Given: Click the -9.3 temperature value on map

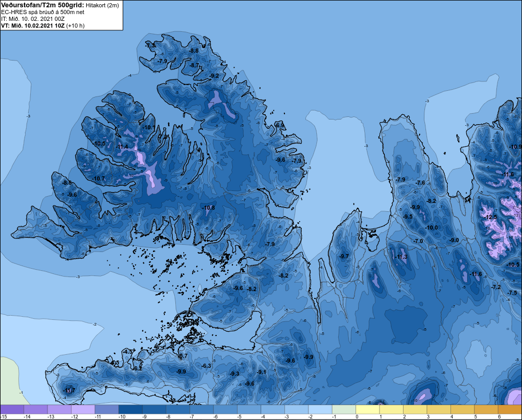Looking at the screenshot, I should coord(234,374).
